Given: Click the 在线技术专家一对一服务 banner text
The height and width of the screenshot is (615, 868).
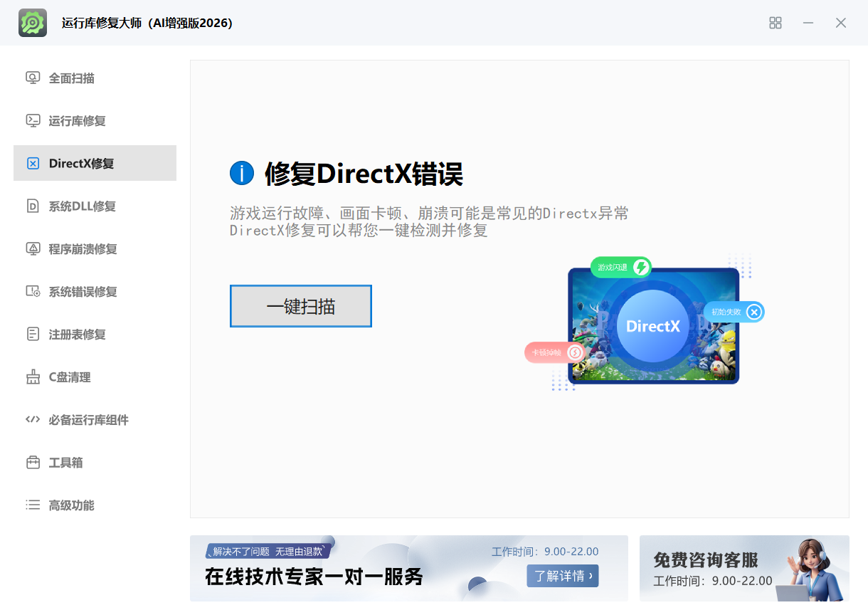Looking at the screenshot, I should click(x=314, y=577).
